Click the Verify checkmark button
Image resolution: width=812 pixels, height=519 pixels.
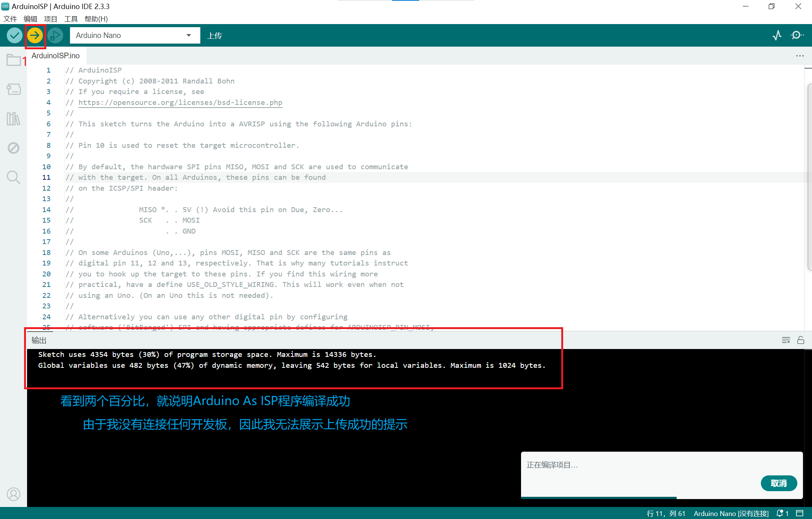14,35
